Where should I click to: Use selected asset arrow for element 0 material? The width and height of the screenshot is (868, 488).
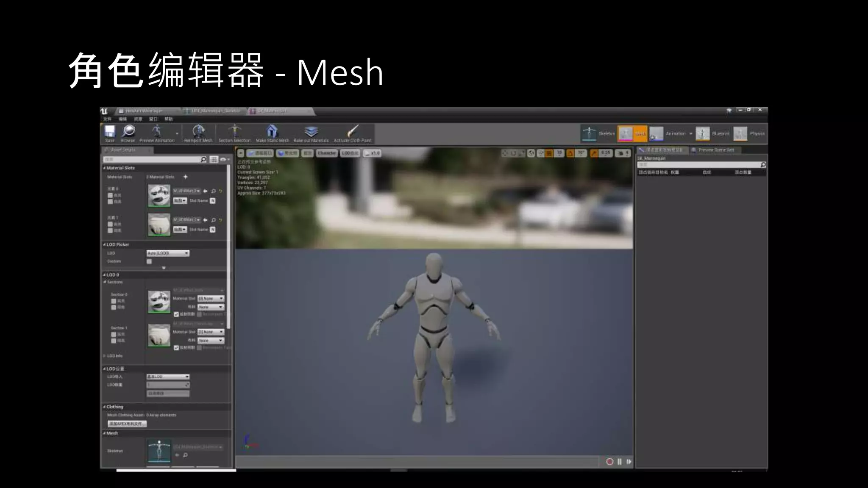pyautogui.click(x=206, y=191)
